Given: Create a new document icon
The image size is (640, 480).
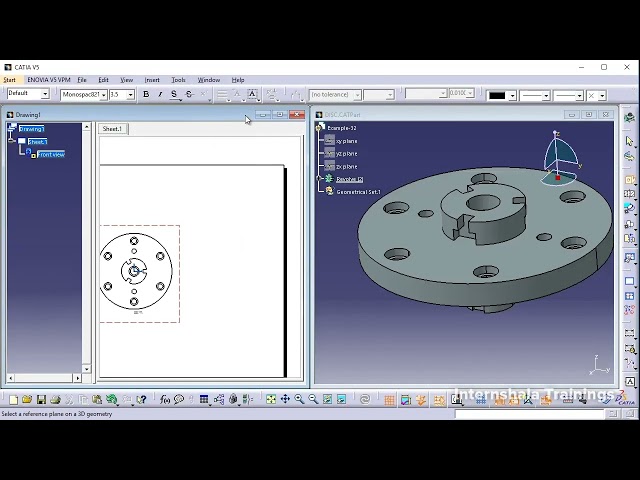Looking at the screenshot, I should (13, 400).
